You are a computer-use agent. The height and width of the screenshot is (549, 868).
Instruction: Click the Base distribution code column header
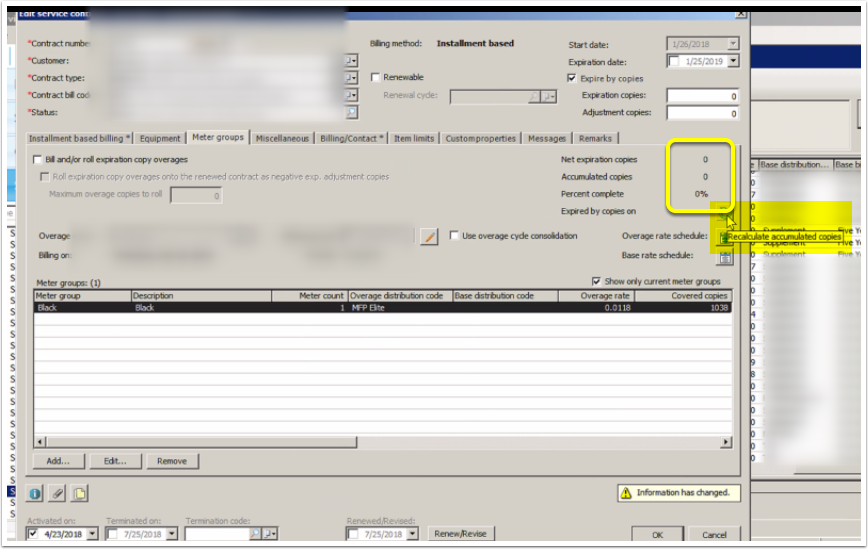click(x=505, y=296)
